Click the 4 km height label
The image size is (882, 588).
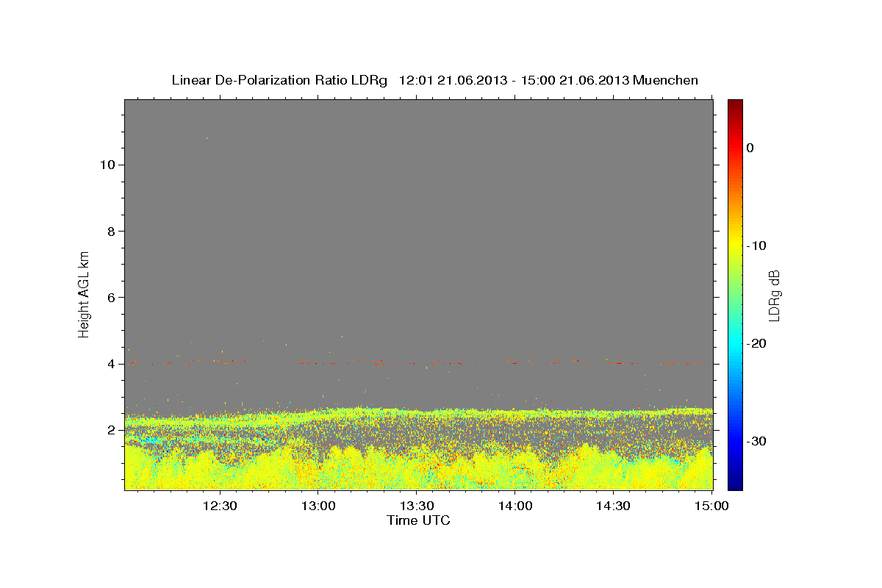(110, 363)
